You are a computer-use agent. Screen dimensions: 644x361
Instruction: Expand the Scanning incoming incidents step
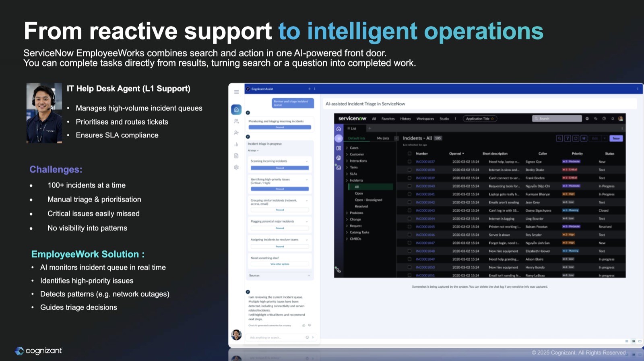[x=307, y=161]
